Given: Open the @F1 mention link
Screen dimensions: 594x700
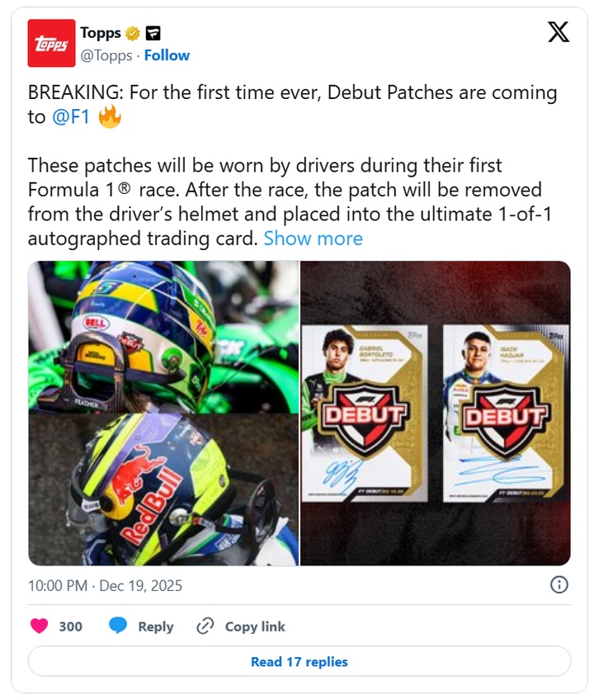Looking at the screenshot, I should tap(71, 117).
